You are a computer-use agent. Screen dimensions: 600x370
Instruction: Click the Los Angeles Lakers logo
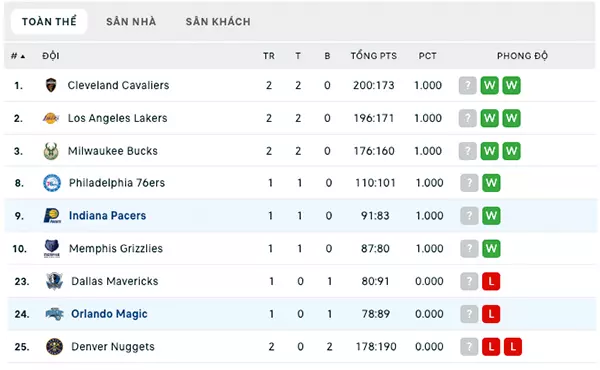(x=51, y=118)
